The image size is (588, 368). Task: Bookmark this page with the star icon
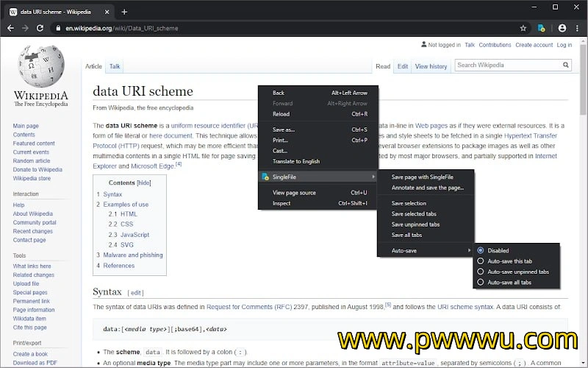[523, 28]
